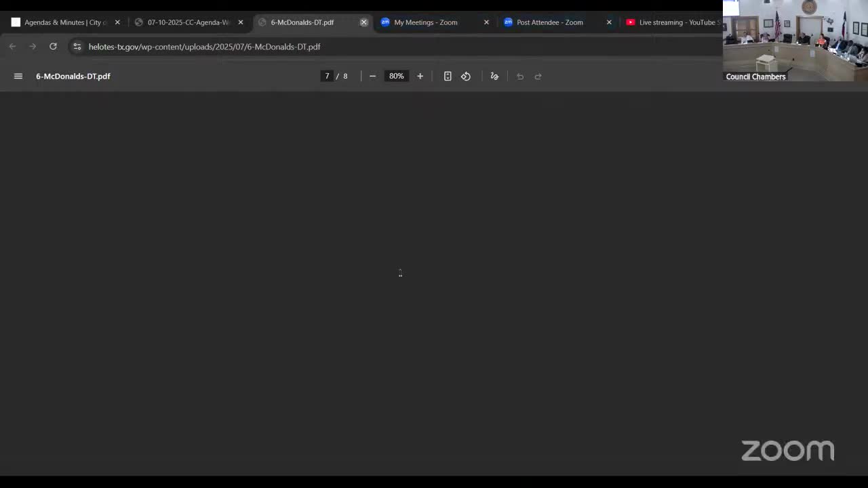Toggle fit to page view

448,77
